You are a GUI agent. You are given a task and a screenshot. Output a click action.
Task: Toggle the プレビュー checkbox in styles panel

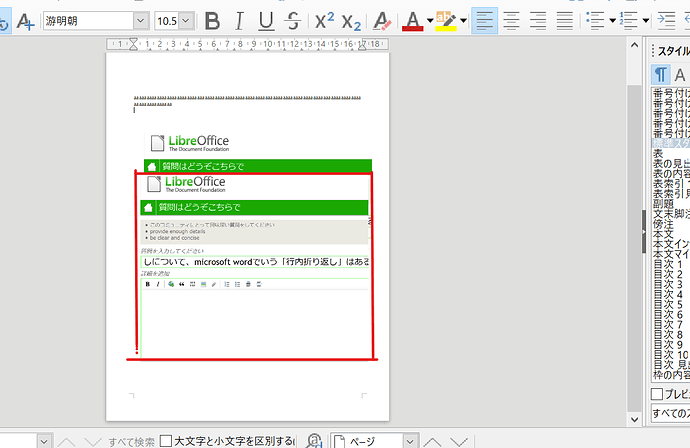[x=657, y=394]
